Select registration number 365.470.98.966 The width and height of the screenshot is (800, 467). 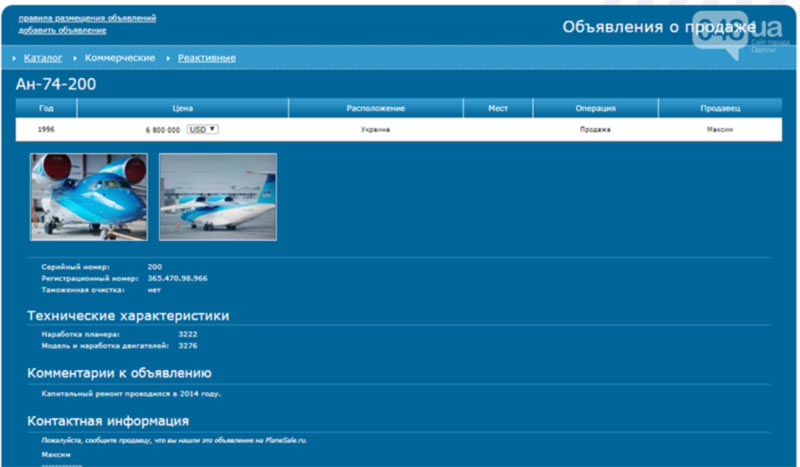(x=178, y=279)
